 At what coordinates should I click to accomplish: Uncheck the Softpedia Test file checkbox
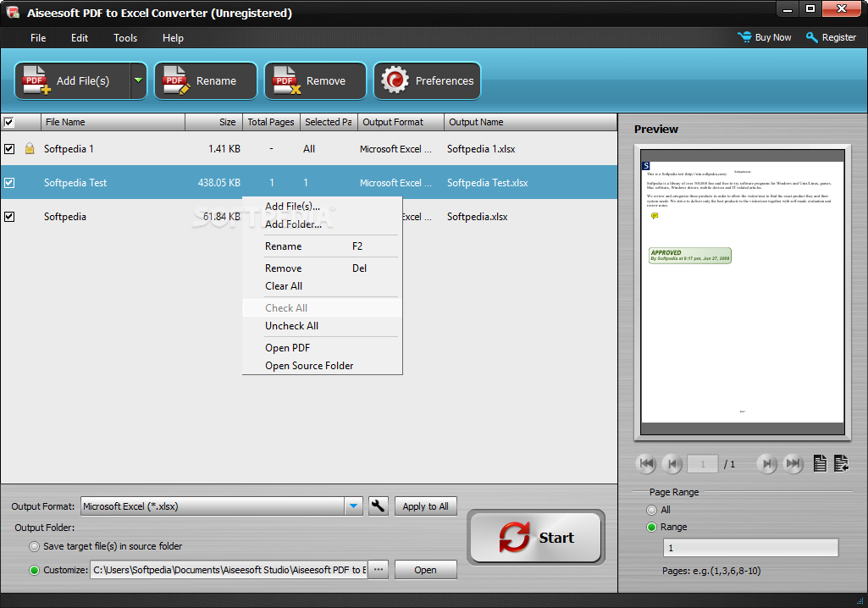coord(8,182)
